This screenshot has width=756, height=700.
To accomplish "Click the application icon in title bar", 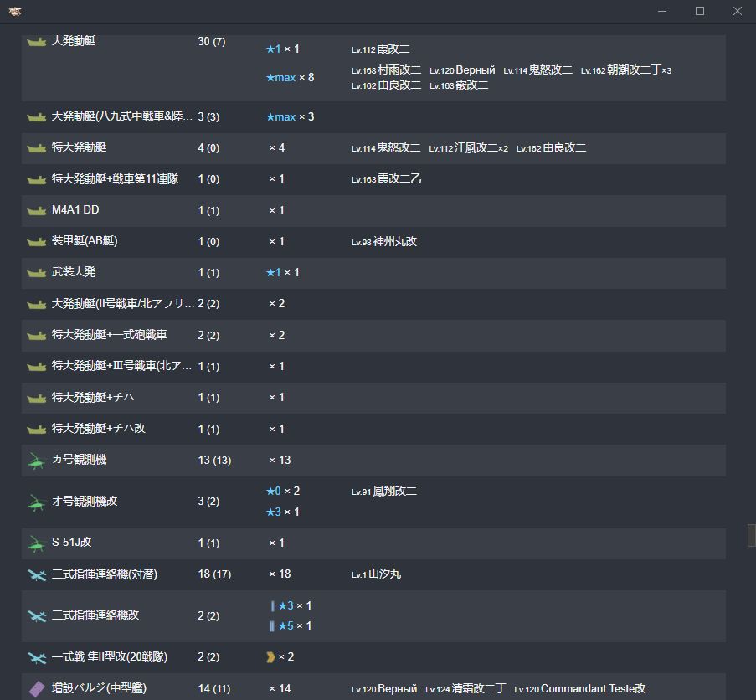I will point(15,12).
